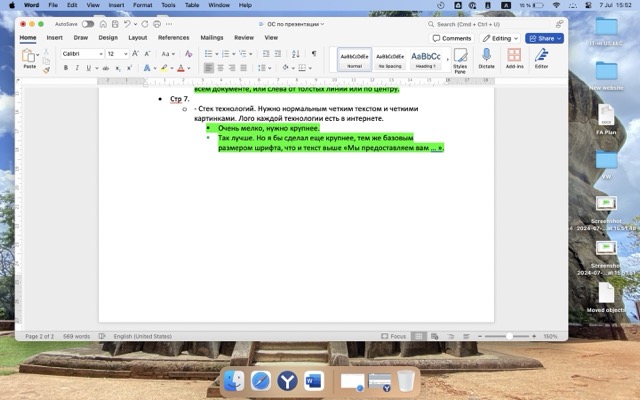Toggle the AutoSave switch

(x=88, y=23)
